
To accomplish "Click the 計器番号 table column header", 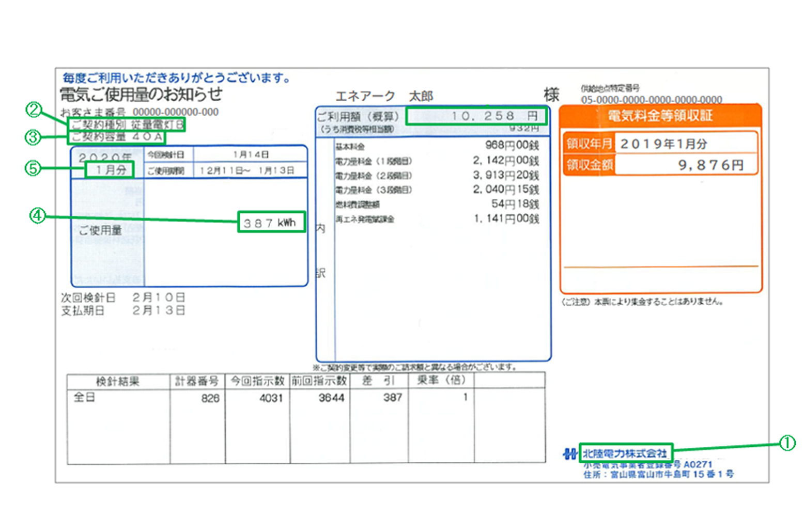I will coord(197,381).
